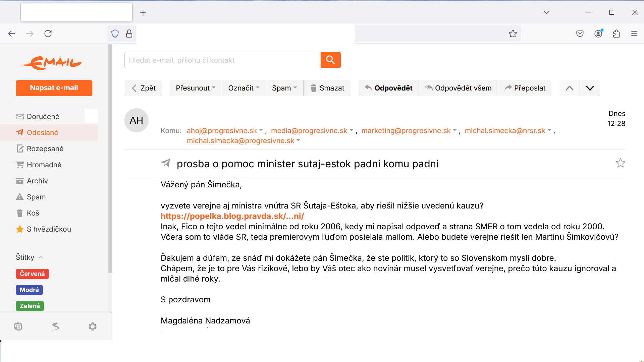Select the Červená color label
Image resolution: width=644 pixels, height=362 pixels.
32,274
